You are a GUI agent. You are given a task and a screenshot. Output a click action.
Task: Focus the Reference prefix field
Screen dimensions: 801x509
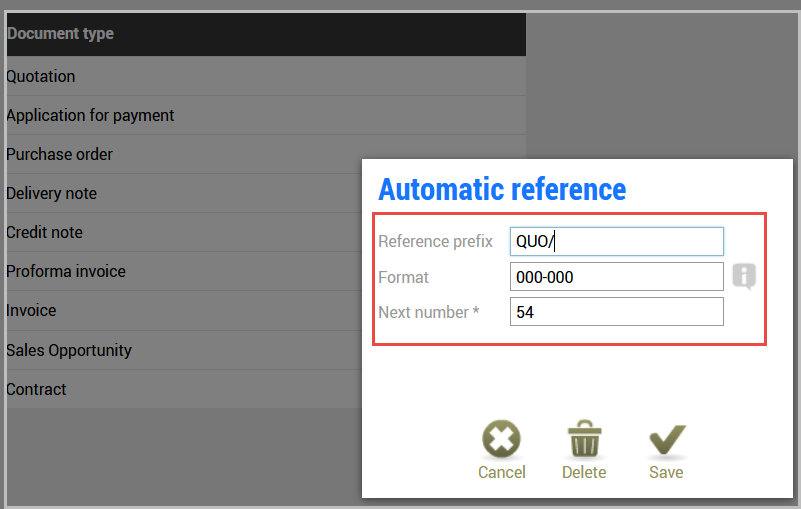click(x=617, y=241)
